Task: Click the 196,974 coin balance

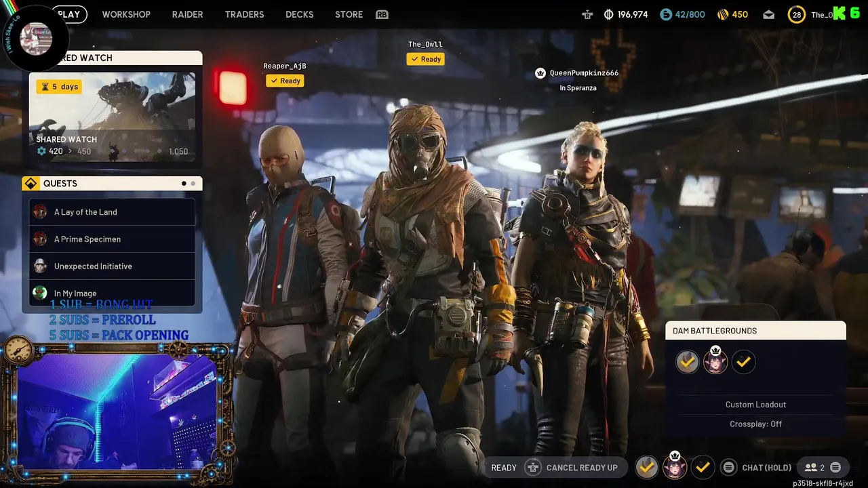Action: 632,14
